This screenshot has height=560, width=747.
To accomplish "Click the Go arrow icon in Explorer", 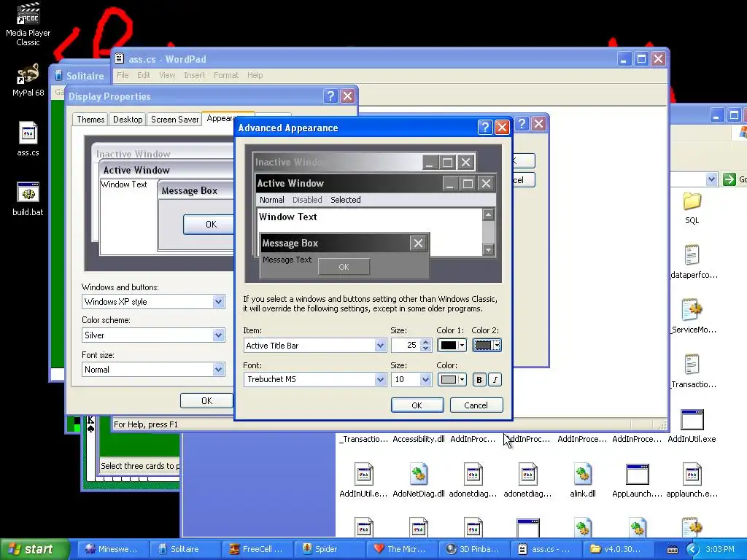I will pyautogui.click(x=729, y=179).
